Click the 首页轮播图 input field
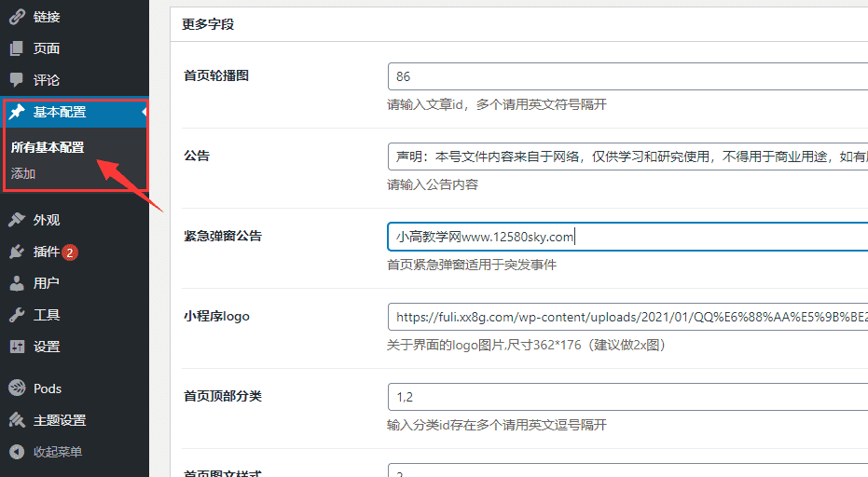 (627, 76)
